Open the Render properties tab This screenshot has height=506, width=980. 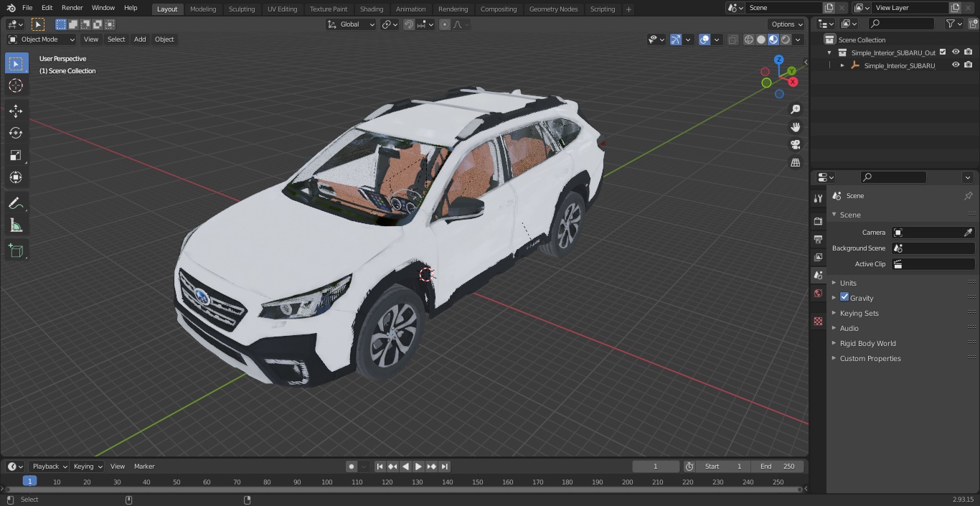(x=818, y=221)
